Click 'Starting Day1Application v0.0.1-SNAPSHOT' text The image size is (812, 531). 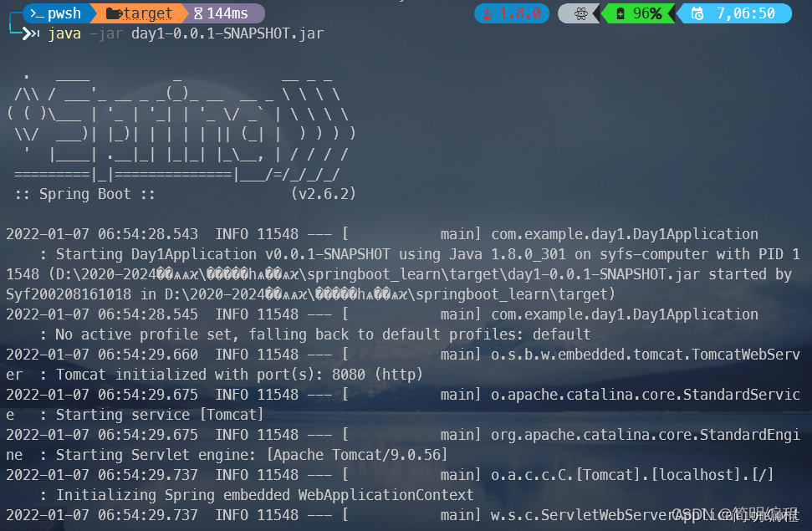tap(223, 254)
